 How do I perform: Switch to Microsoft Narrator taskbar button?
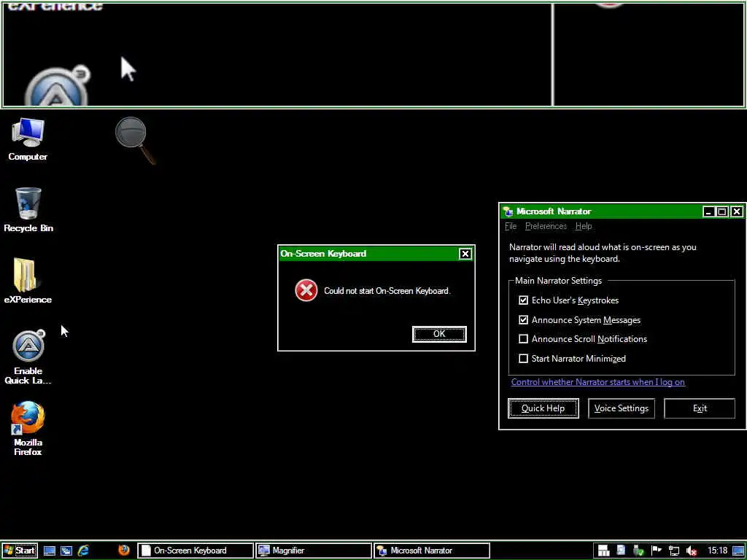pos(432,551)
